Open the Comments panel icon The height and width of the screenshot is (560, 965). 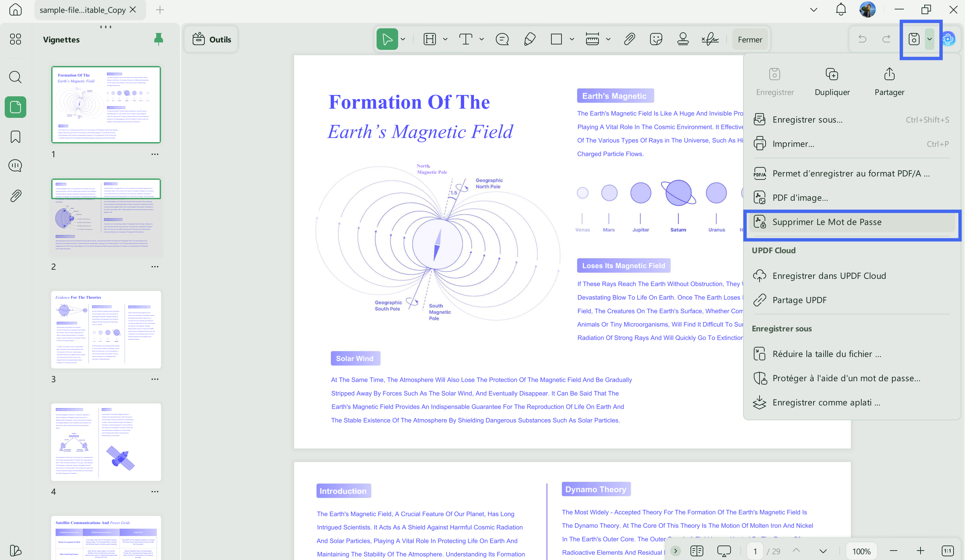pos(15,166)
